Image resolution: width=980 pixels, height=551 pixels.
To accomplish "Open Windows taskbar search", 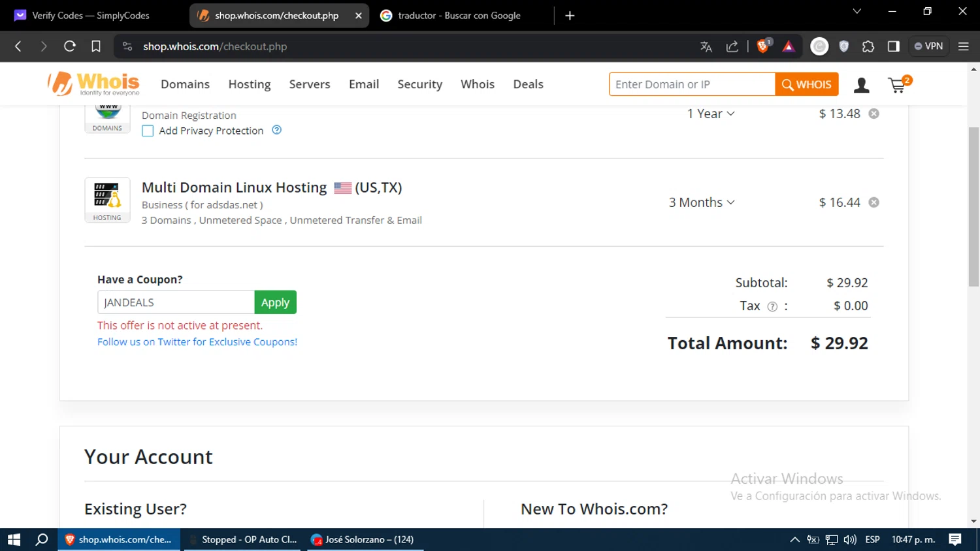I will point(42,540).
